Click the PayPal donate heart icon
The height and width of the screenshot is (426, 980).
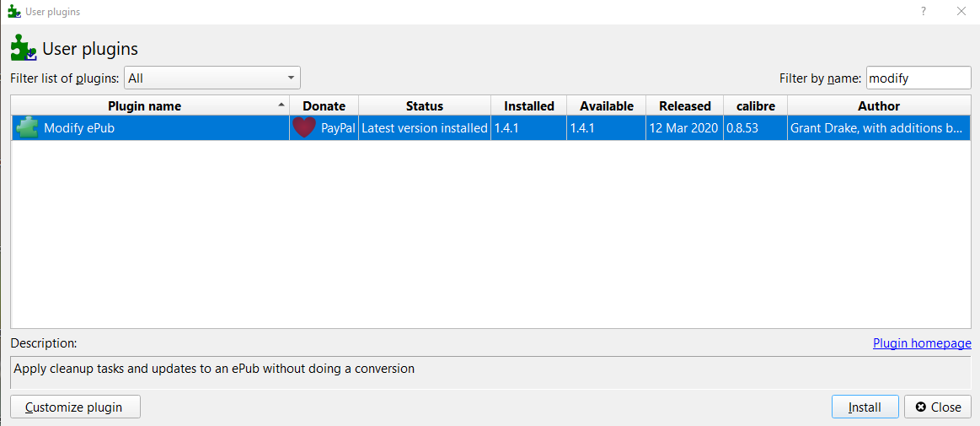(x=304, y=128)
